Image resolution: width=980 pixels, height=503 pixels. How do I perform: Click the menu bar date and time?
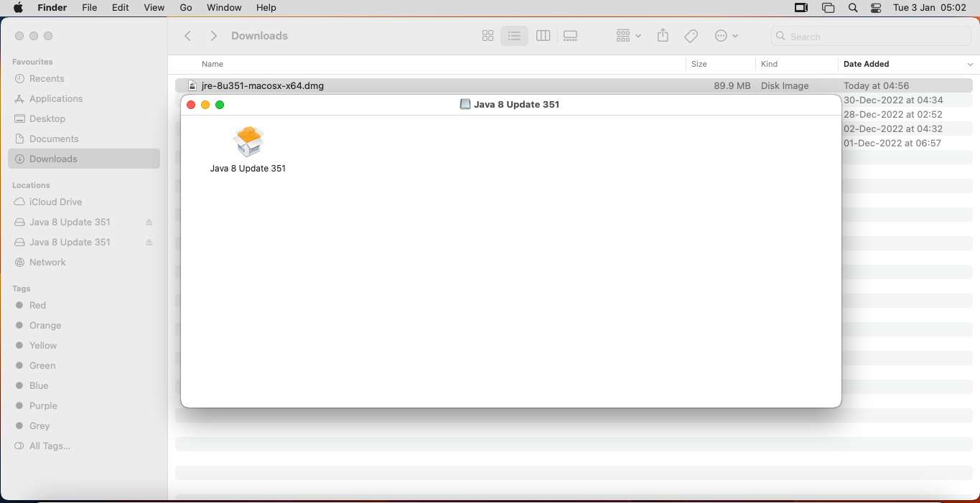click(930, 8)
